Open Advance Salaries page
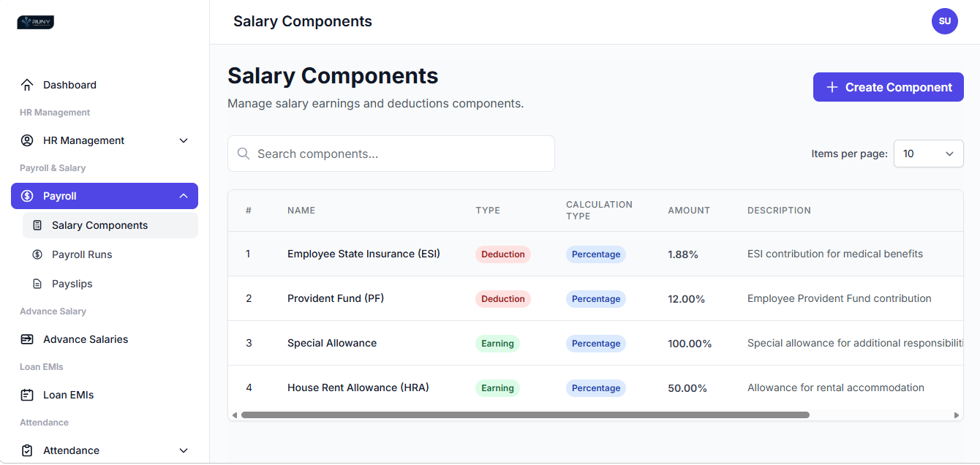 coord(105,339)
